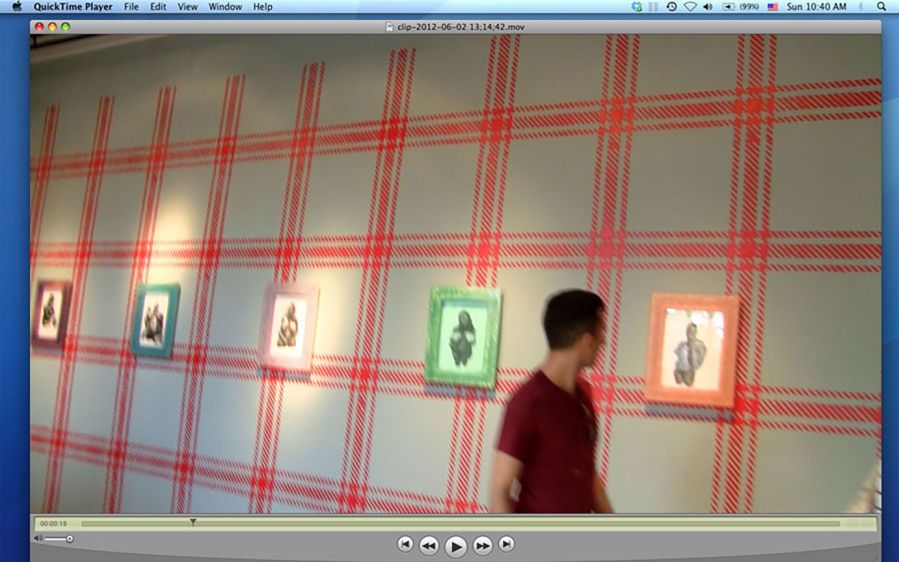Screen dimensions: 899x562
Task: Open the Apple menu
Action: click(16, 7)
